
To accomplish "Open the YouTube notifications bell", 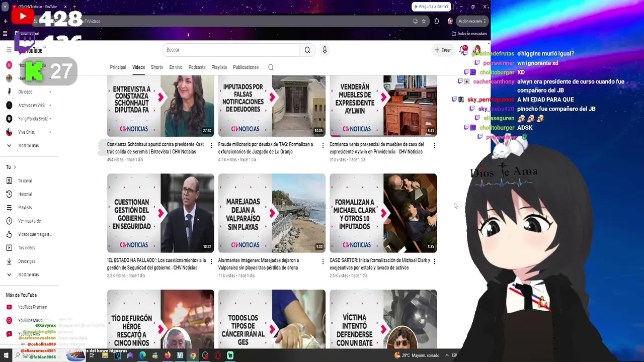I will tap(463, 50).
